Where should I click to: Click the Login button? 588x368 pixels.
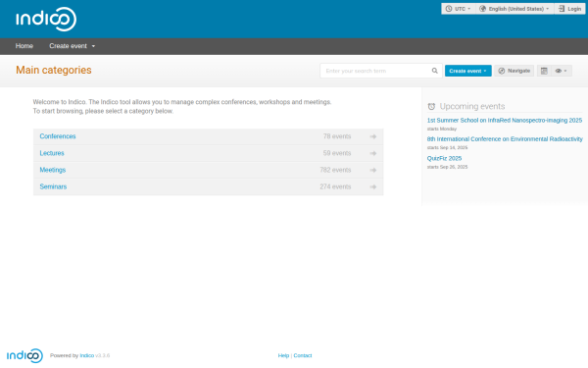coord(569,9)
